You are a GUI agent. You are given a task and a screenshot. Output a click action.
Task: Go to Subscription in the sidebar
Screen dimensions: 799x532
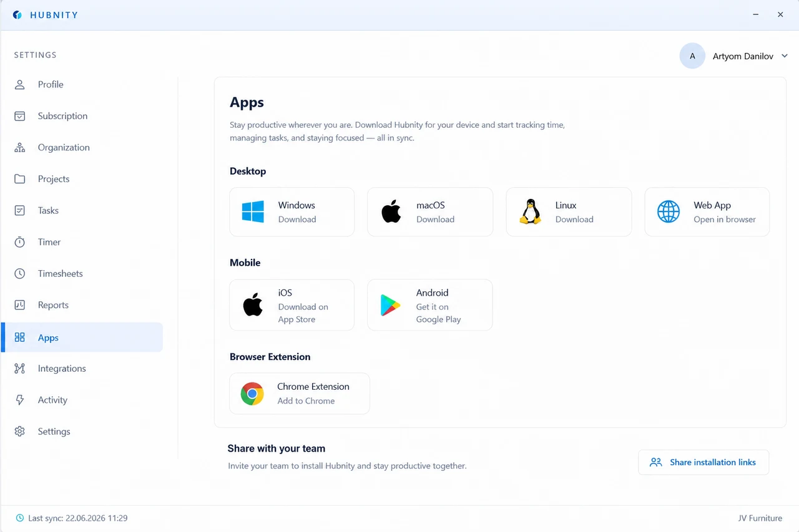tap(82, 116)
